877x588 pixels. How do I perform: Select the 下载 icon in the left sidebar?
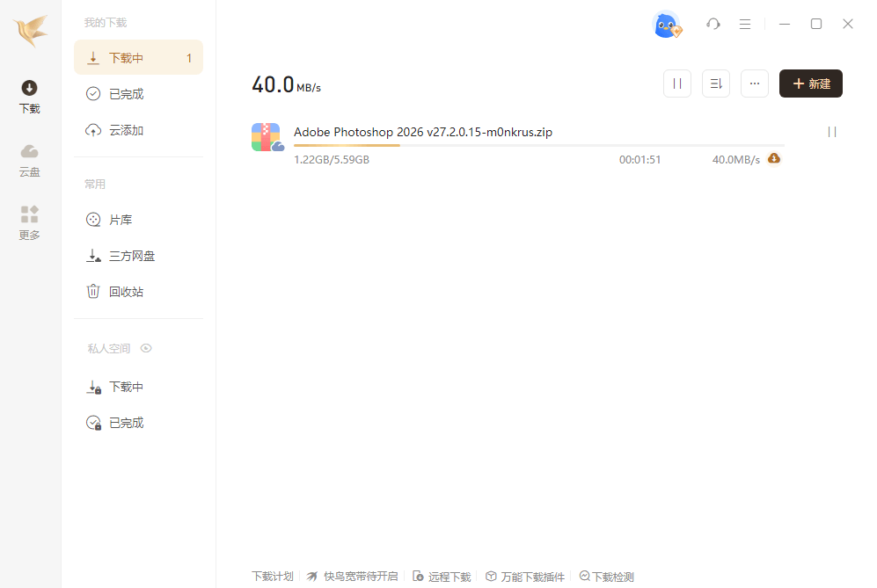28,94
